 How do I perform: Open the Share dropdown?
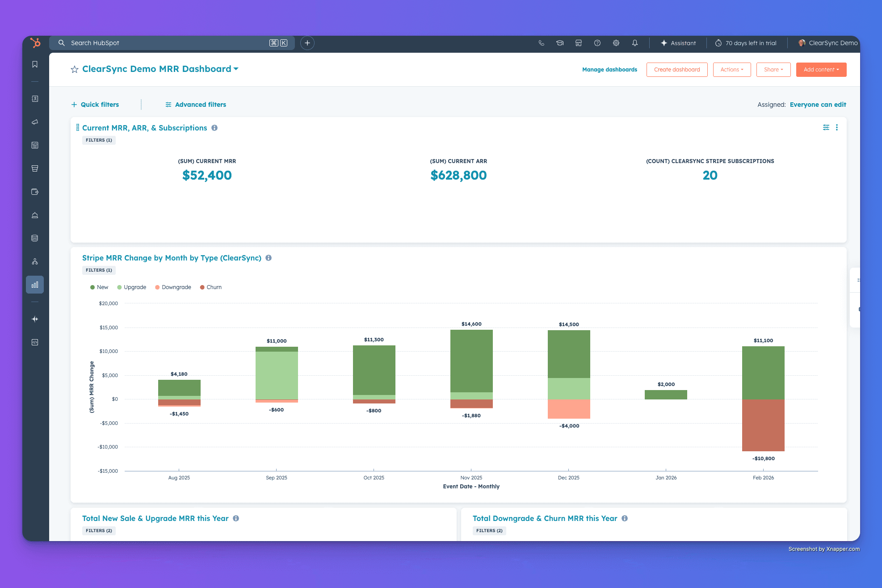coord(773,69)
